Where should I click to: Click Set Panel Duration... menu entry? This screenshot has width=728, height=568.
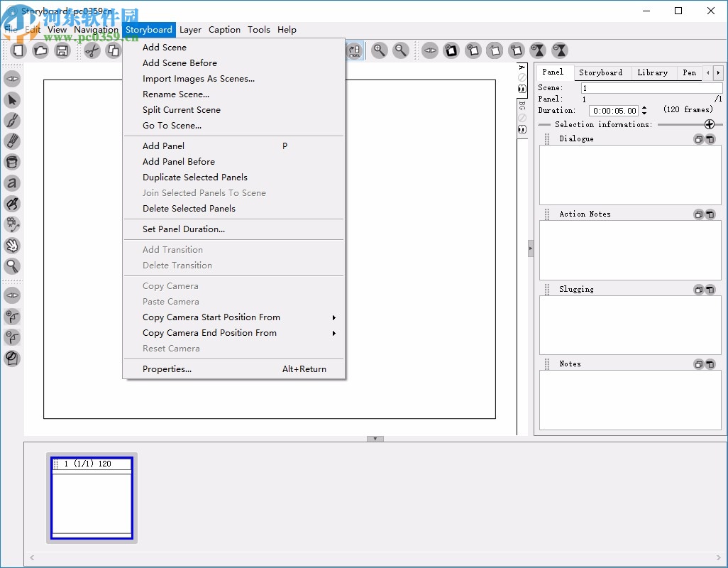tap(184, 229)
